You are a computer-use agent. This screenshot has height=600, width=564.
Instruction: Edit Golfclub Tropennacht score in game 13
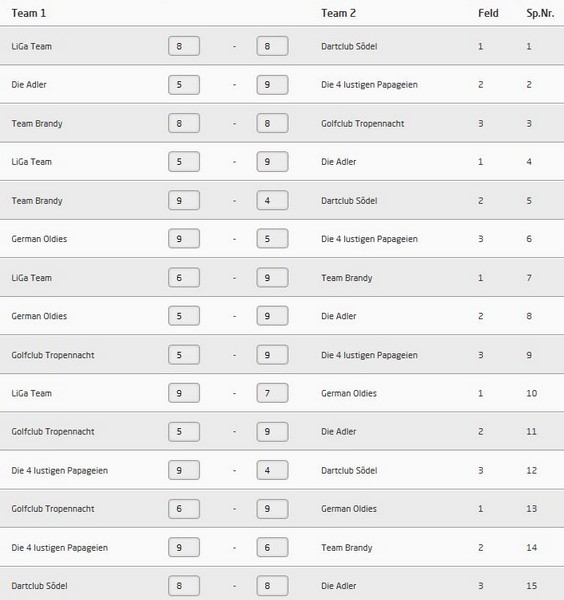click(x=184, y=509)
